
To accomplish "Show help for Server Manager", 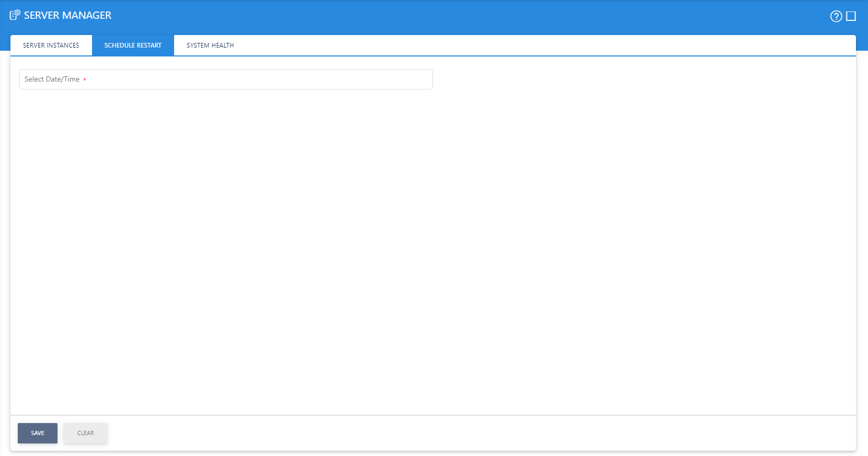I will point(836,16).
